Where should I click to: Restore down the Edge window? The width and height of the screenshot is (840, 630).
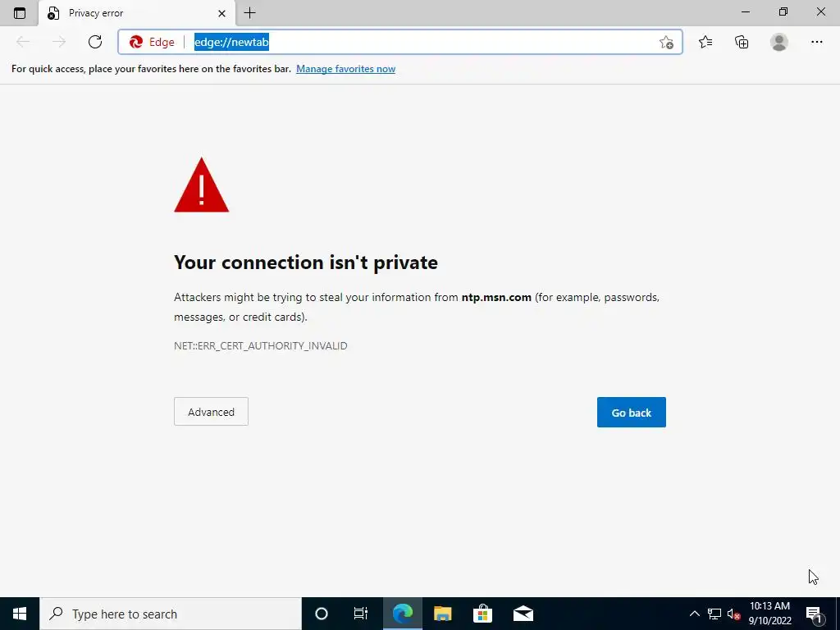point(783,12)
